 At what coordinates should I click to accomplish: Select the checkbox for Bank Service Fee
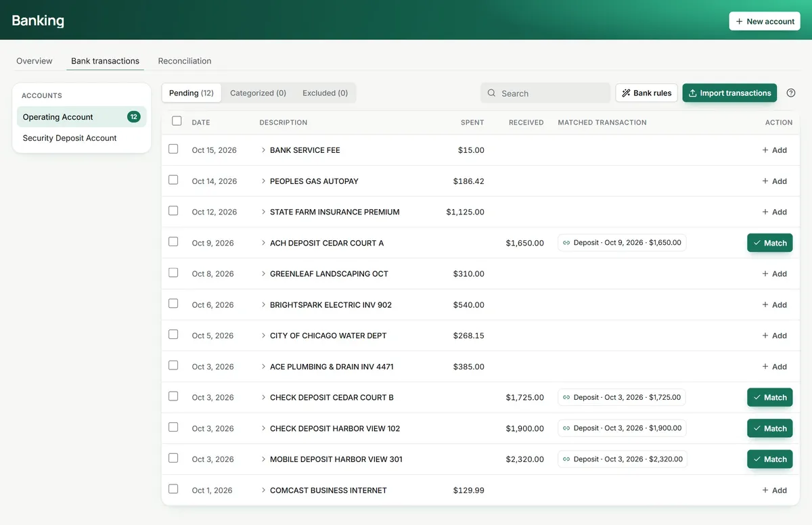point(173,149)
